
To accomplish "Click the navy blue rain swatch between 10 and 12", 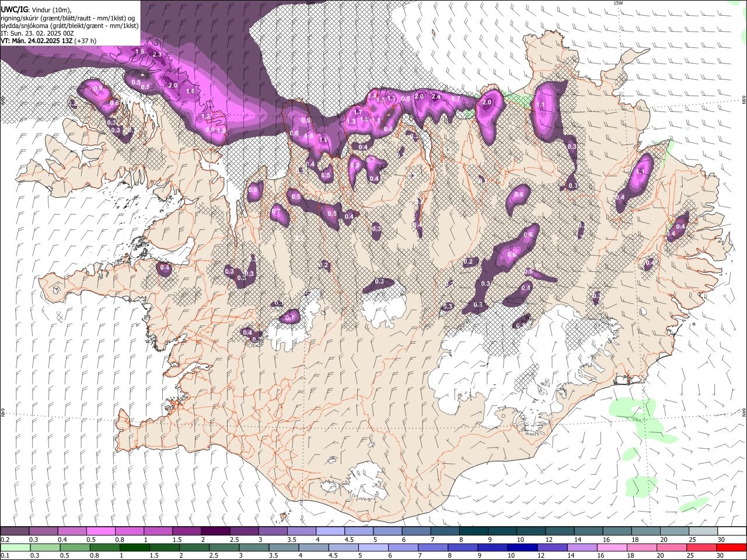I will [x=523, y=547].
